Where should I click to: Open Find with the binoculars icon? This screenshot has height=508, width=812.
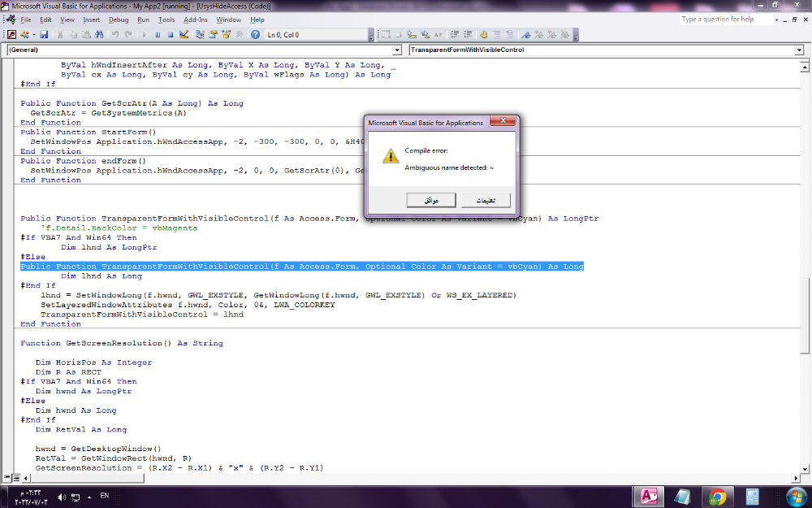(99, 35)
